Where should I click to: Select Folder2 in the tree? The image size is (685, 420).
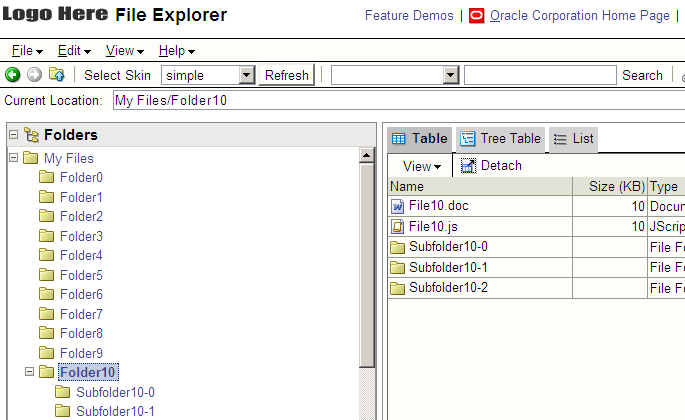81,216
